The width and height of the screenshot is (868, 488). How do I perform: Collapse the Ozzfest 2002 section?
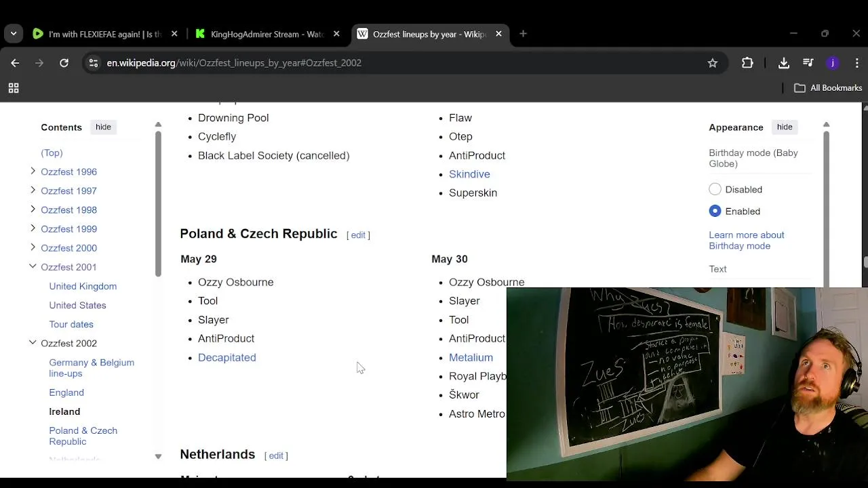point(33,343)
